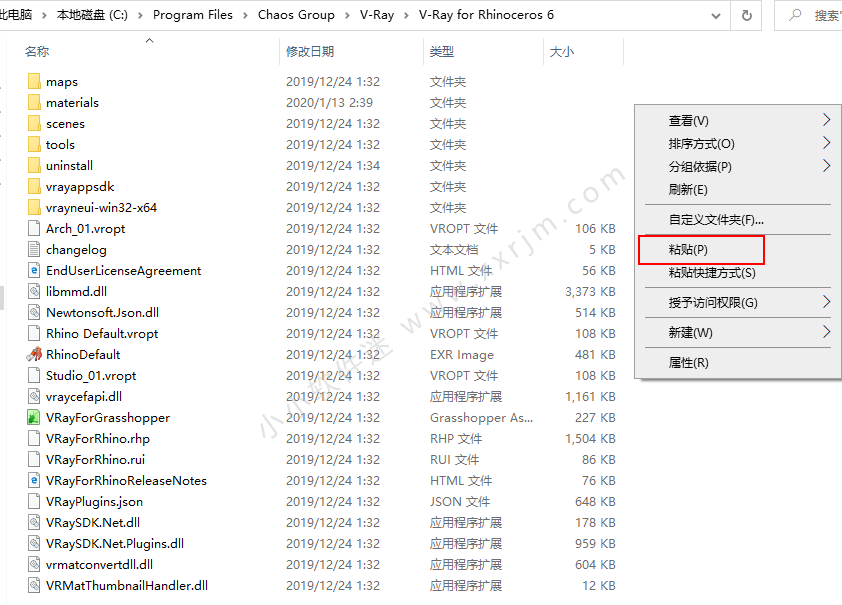Sort by the 修改日期 column header
This screenshot has width=842, height=605.
tap(310, 52)
